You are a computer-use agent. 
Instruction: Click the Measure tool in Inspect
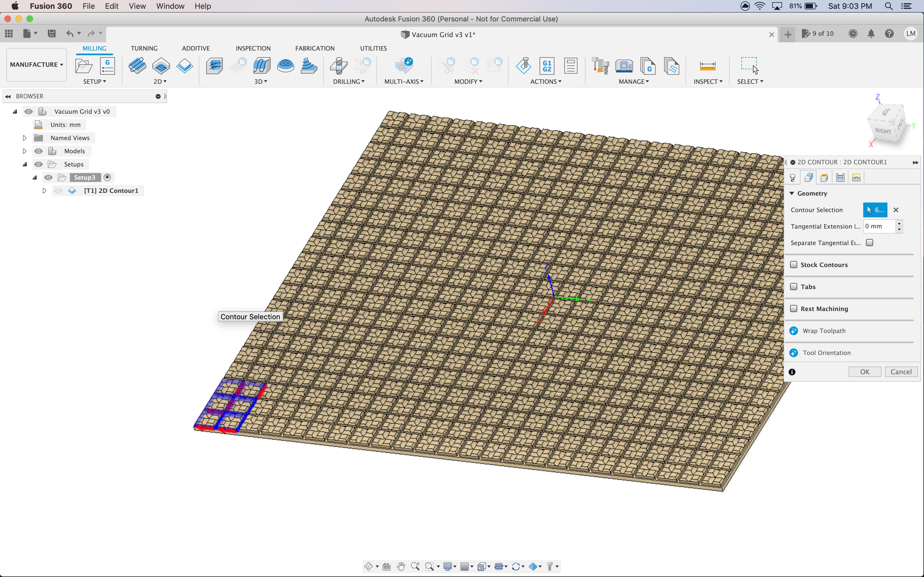click(x=707, y=66)
